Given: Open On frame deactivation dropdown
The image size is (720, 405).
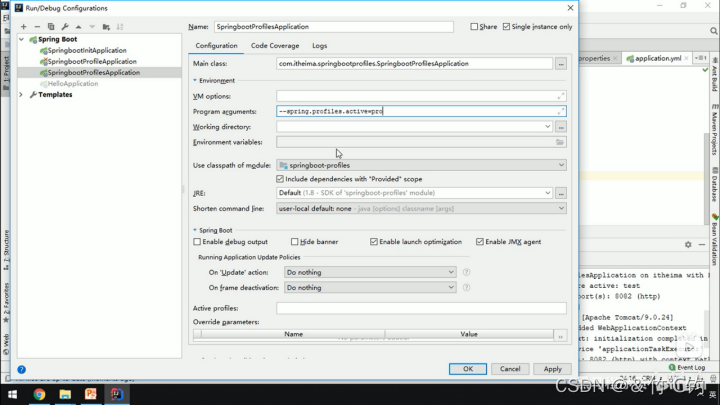Looking at the screenshot, I should pyautogui.click(x=451, y=287).
